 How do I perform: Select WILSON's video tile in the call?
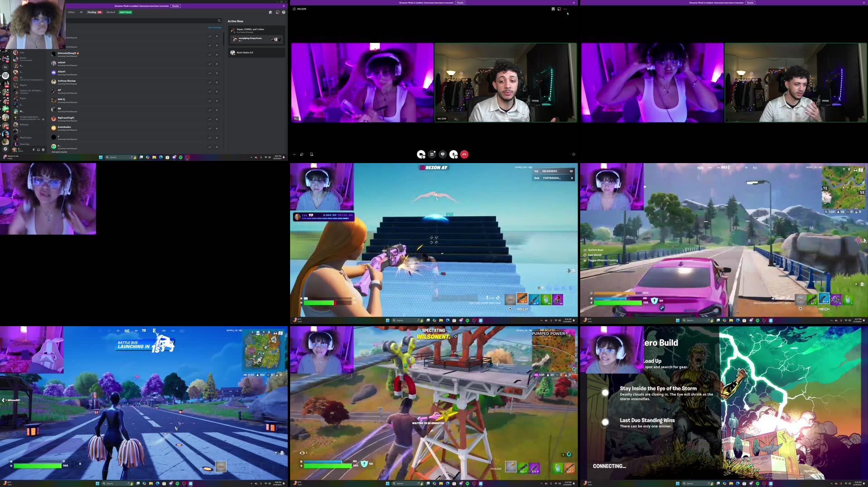[x=506, y=82]
